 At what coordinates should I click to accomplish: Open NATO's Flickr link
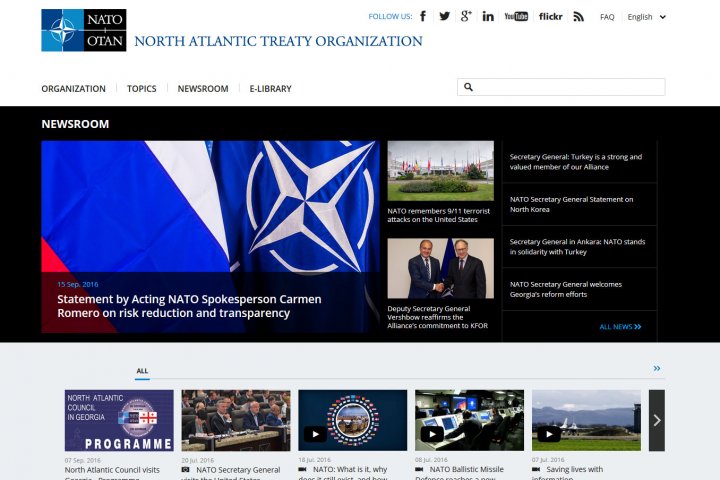(551, 17)
